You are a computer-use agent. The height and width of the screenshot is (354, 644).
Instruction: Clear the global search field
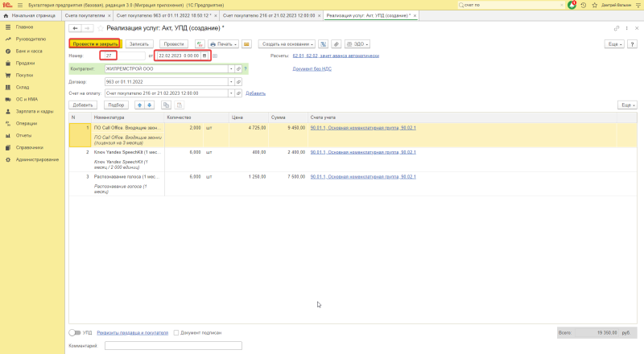(561, 5)
